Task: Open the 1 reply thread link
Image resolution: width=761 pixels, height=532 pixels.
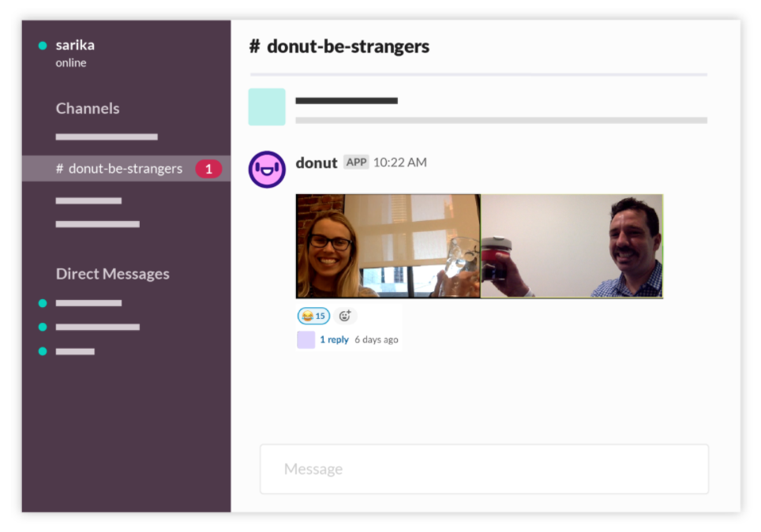Action: click(334, 339)
